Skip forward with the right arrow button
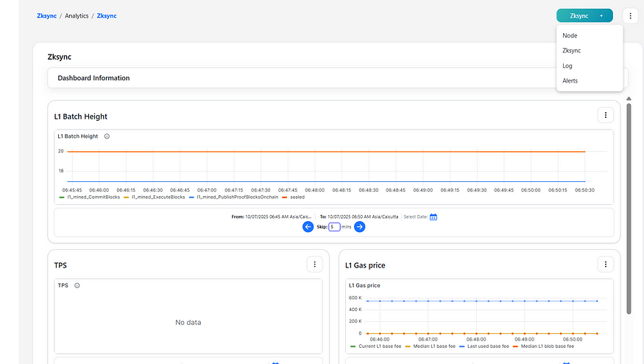 tap(359, 227)
